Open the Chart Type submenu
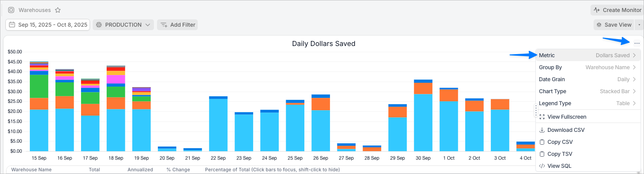This screenshot has height=174, width=644. pos(588,91)
